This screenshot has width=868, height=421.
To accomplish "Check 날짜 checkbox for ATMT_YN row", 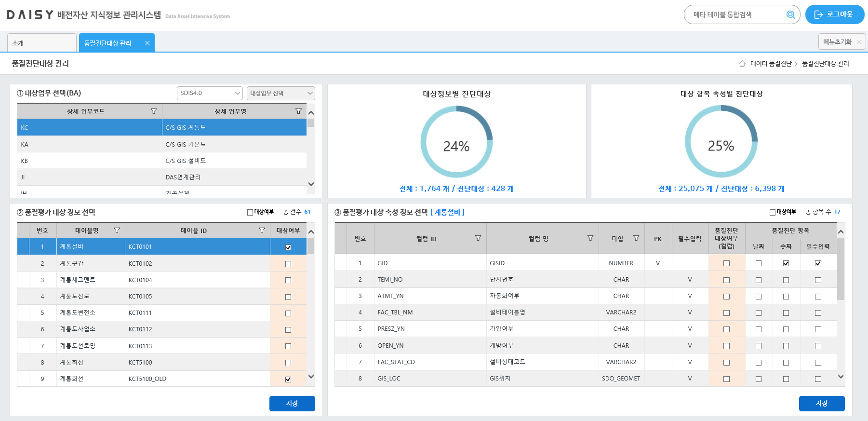I will 759,297.
